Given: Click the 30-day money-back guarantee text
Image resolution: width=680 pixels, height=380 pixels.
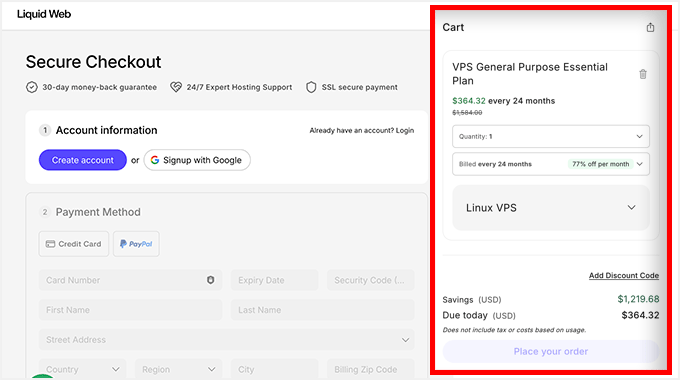Looking at the screenshot, I should [99, 87].
